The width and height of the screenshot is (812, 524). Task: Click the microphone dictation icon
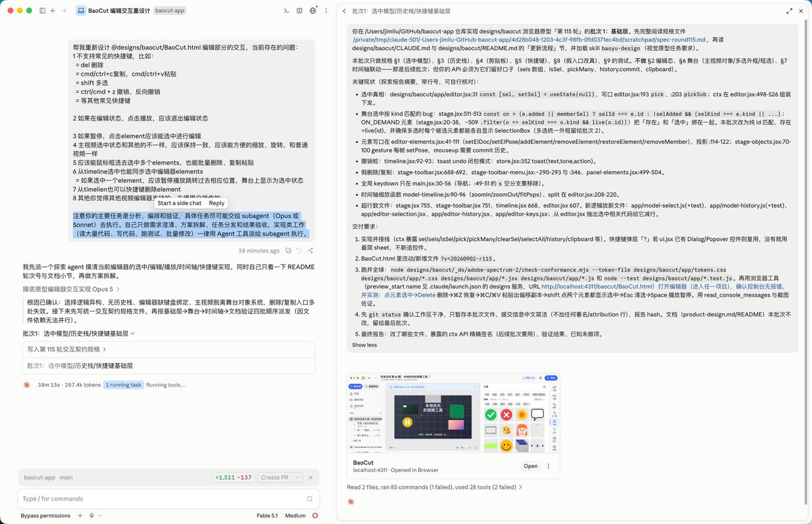click(x=91, y=516)
